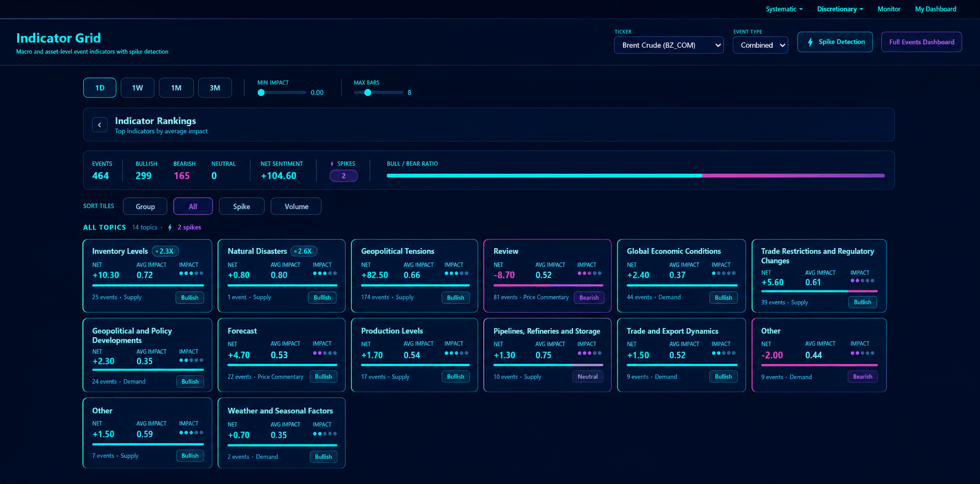Open Weather and Seasonal Factors tile
Screen dimensions: 980x484
282,433
